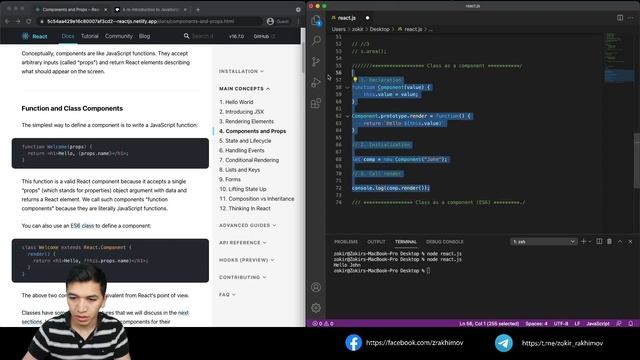Image resolution: width=640 pixels, height=360 pixels.
Task: Expand the Installation section in docs sidebar
Action: pyautogui.click(x=241, y=71)
